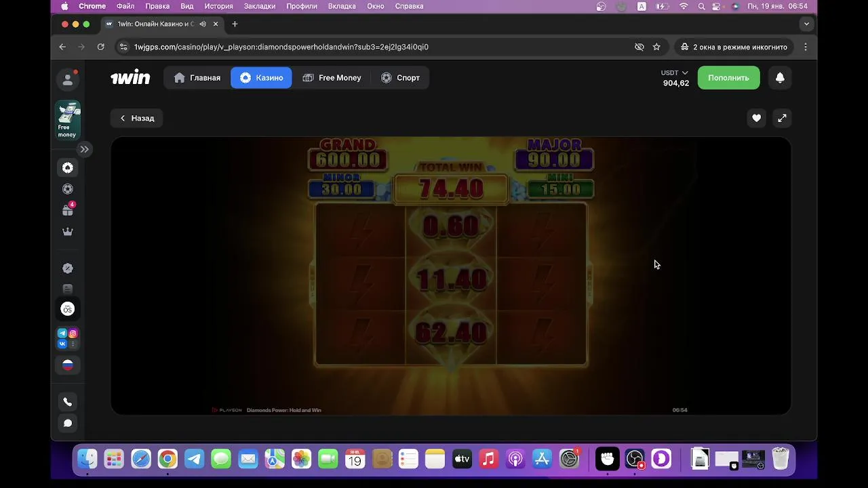Open the keyboard input source A icon
Image resolution: width=868 pixels, height=488 pixels.
pos(642,6)
